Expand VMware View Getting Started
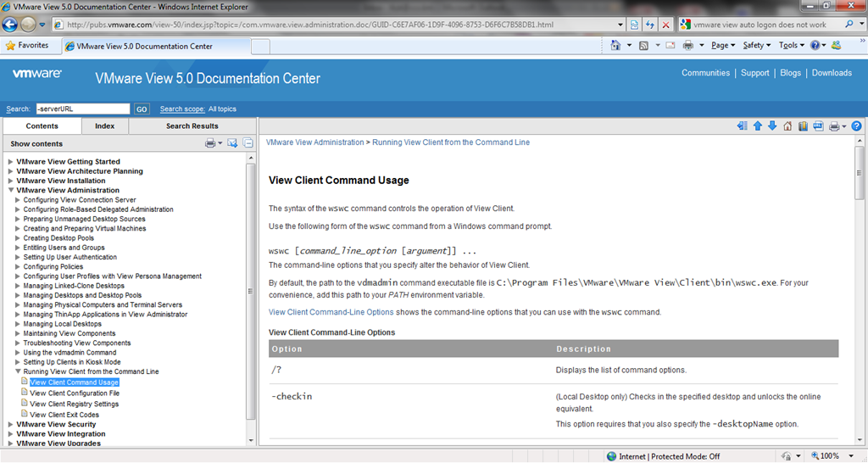 (10, 162)
